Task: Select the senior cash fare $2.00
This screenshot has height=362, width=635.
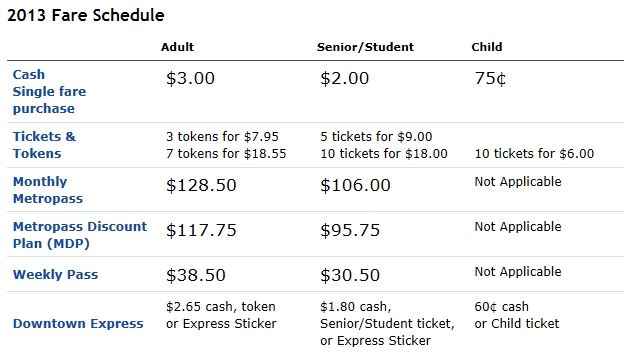Action: (345, 78)
